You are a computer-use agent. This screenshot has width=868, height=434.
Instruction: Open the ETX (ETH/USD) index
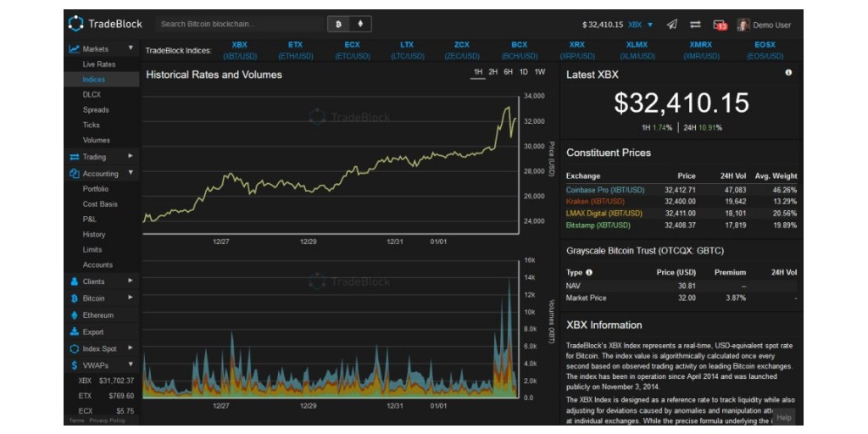296,50
